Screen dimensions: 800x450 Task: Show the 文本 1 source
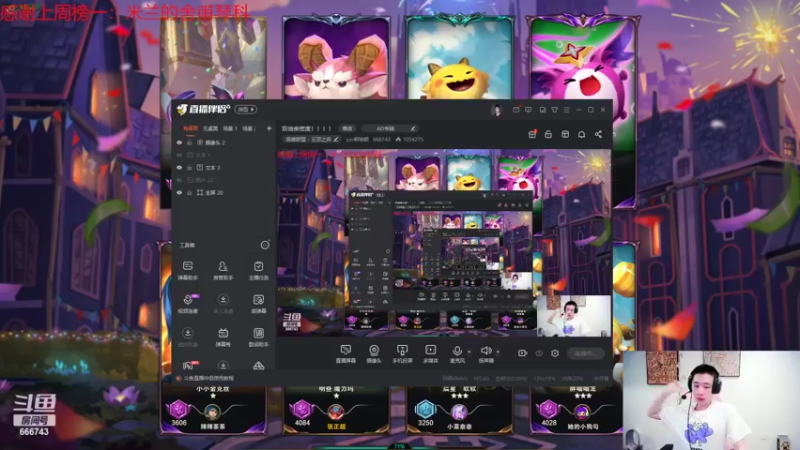click(179, 155)
